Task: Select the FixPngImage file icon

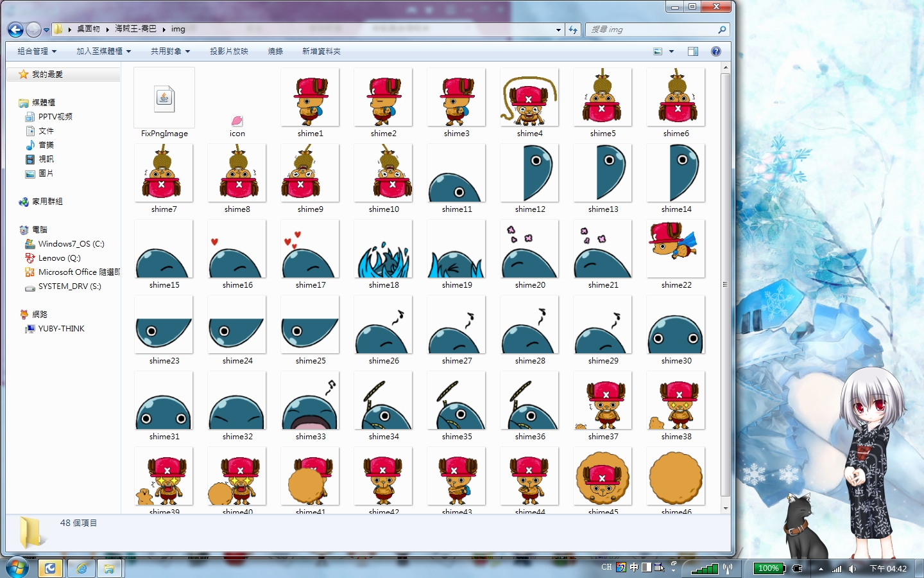Action: [164, 99]
